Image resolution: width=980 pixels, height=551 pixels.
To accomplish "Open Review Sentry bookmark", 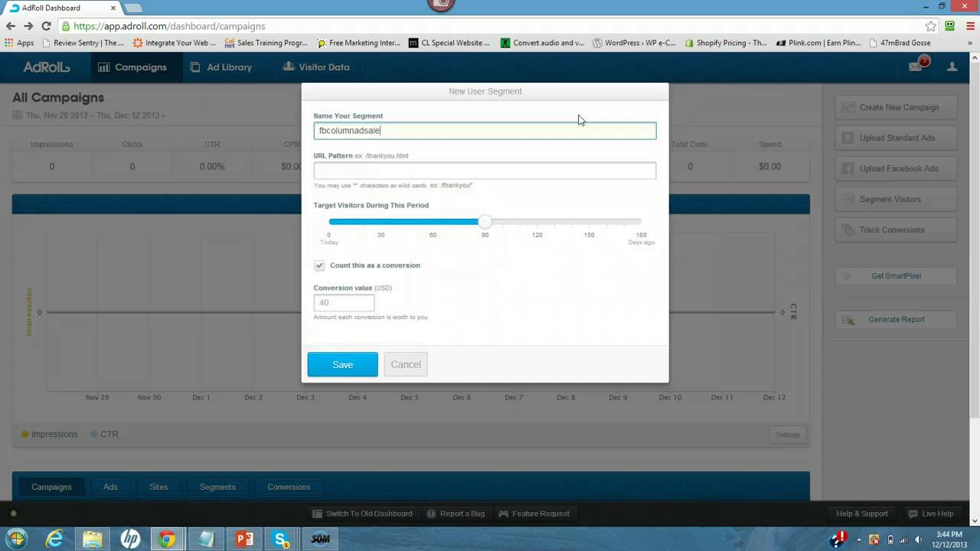I will tap(83, 43).
